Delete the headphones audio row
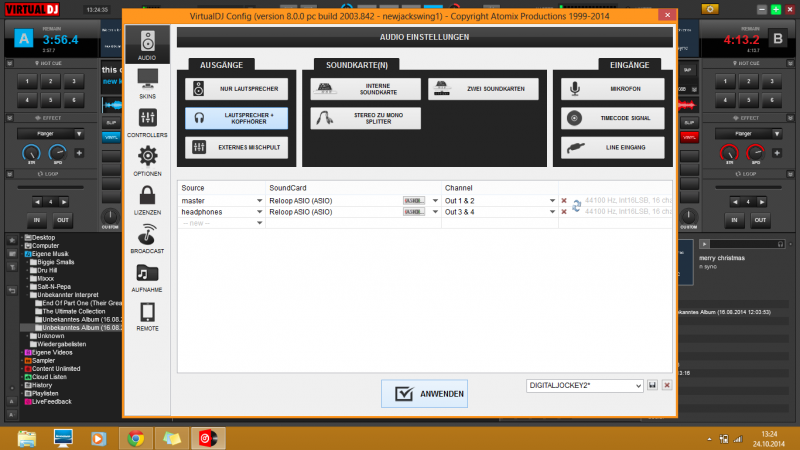This screenshot has height=450, width=800. (x=564, y=212)
